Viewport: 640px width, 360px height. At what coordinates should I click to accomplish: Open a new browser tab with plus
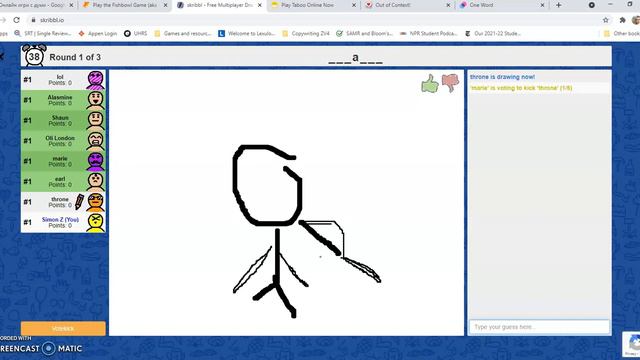[x=558, y=5]
